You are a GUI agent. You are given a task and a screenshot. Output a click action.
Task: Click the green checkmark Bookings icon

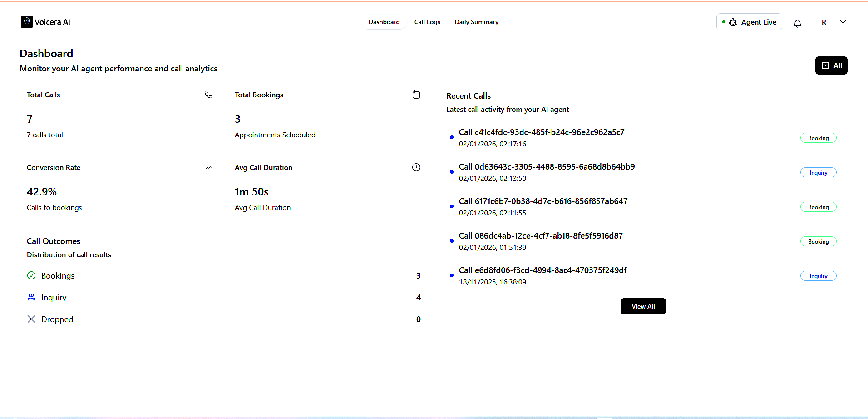tap(31, 275)
